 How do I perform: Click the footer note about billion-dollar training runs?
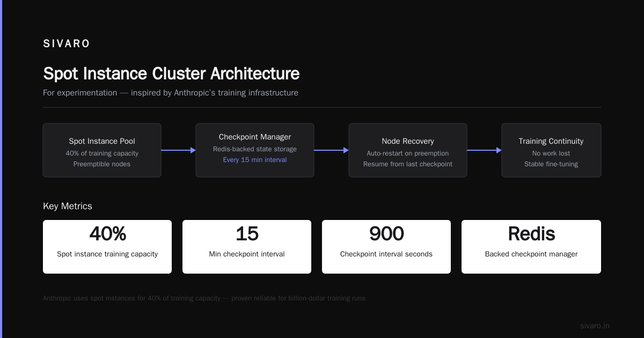click(x=204, y=298)
